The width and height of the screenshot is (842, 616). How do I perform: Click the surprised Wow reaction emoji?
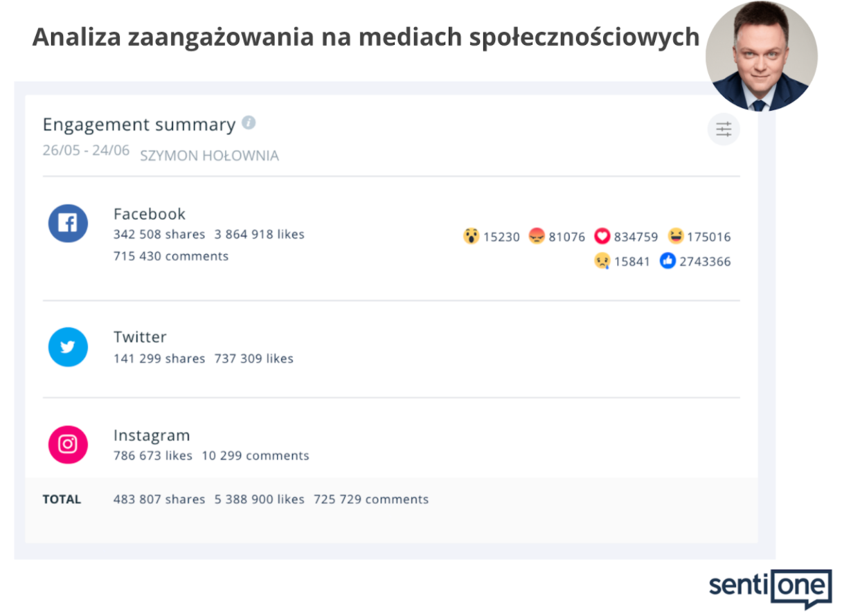(x=472, y=236)
